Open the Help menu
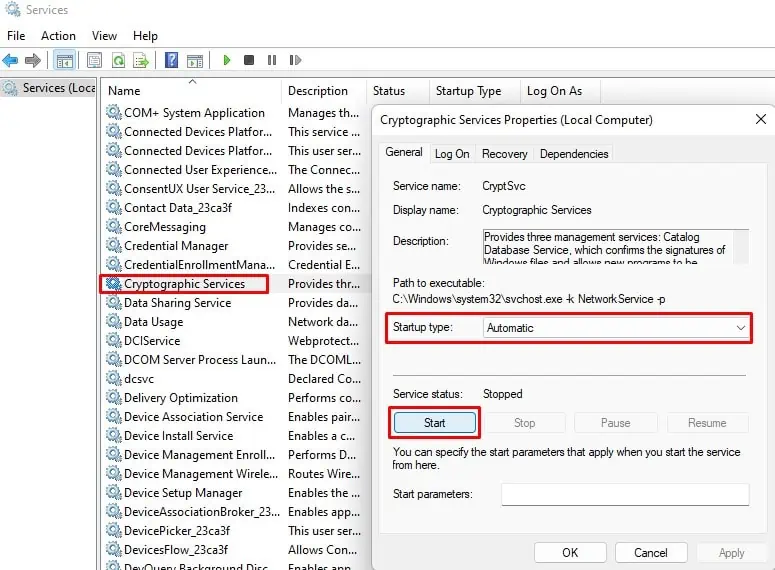The width and height of the screenshot is (775, 570). point(145,36)
